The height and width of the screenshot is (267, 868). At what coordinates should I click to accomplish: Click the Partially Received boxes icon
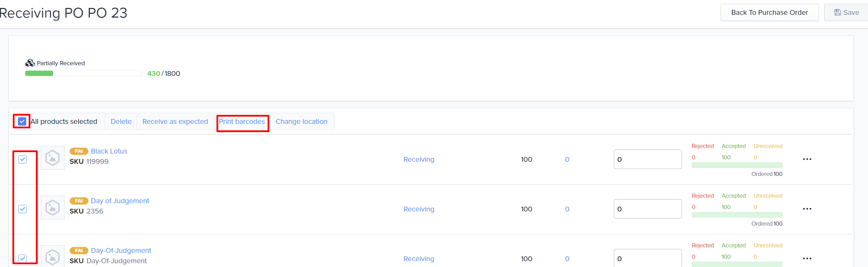30,63
